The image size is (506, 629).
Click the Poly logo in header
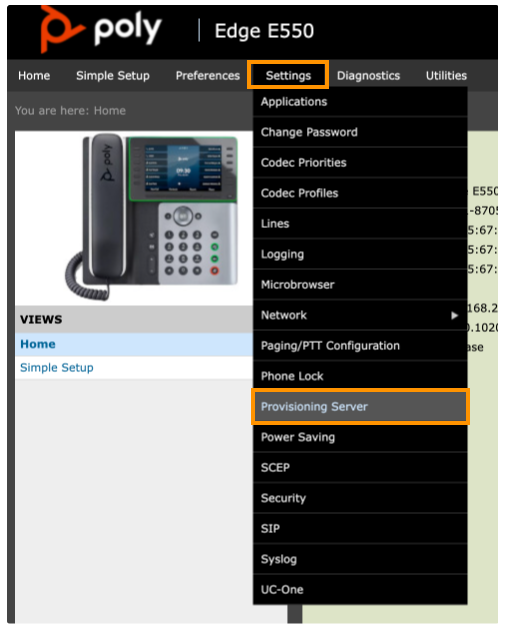[101, 29]
